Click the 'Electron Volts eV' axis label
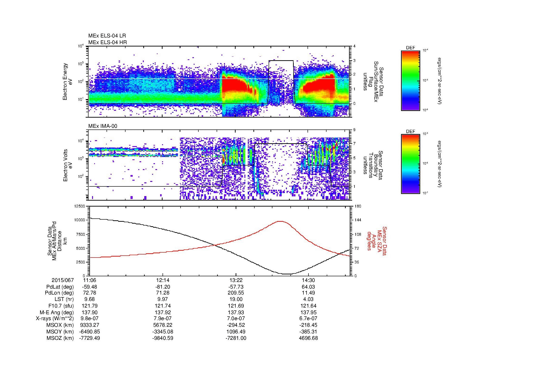Image resolution: width=555 pixels, height=392 pixels. pos(67,165)
